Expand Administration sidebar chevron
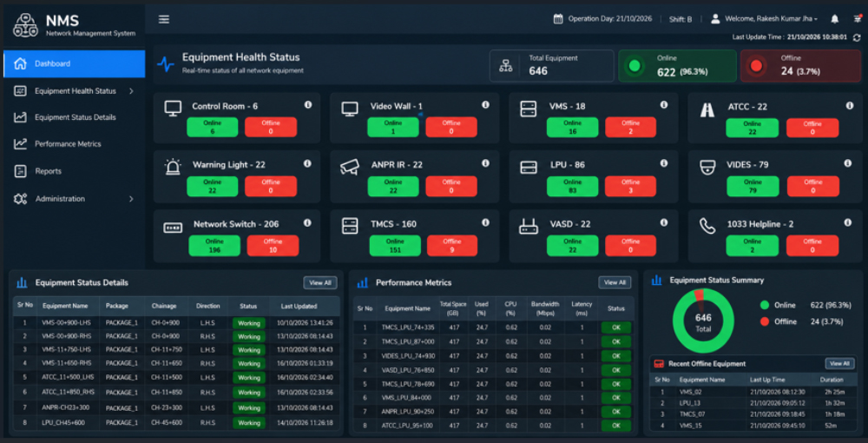This screenshot has height=443, width=868. point(131,198)
